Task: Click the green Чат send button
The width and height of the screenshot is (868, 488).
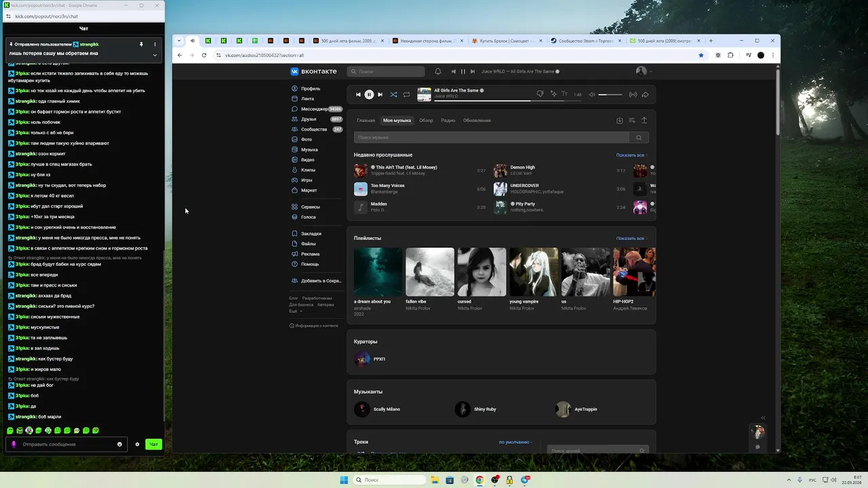Action: pyautogui.click(x=154, y=445)
